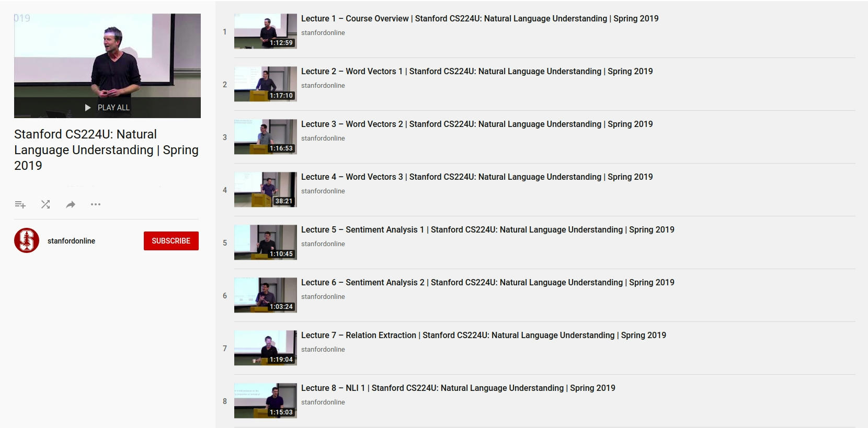Open Lecture 1 Course Overview thumbnail
This screenshot has width=868, height=428.
(266, 31)
